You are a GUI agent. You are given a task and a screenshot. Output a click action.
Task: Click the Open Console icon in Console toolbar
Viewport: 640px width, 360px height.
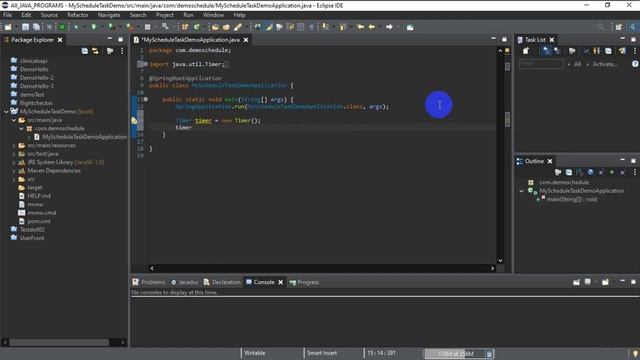point(605,282)
